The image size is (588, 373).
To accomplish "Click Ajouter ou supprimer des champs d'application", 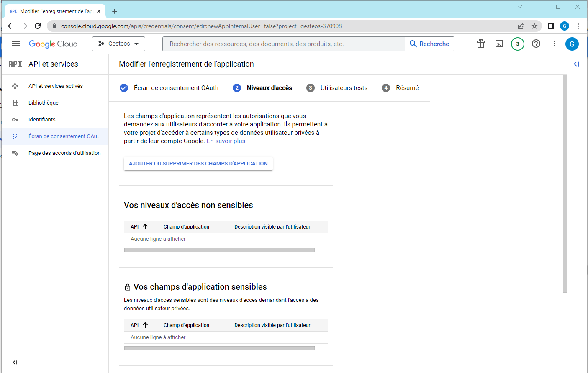I will (198, 164).
